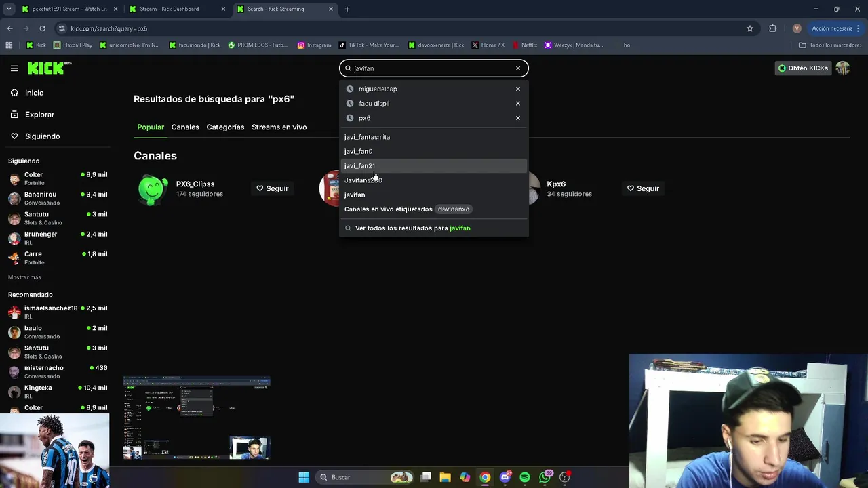Open browser extensions puzzle icon
Image resolution: width=868 pixels, height=488 pixels.
(772, 28)
